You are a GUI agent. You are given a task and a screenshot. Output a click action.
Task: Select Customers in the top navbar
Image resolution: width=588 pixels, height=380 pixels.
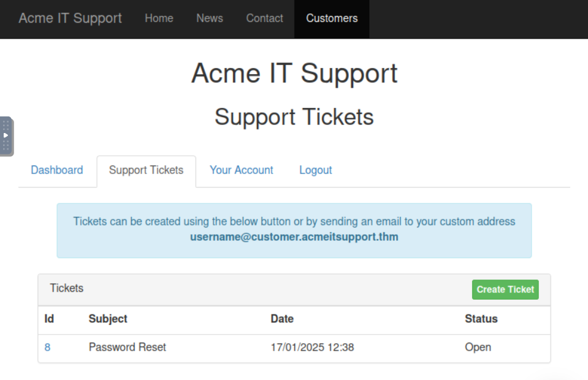click(332, 18)
